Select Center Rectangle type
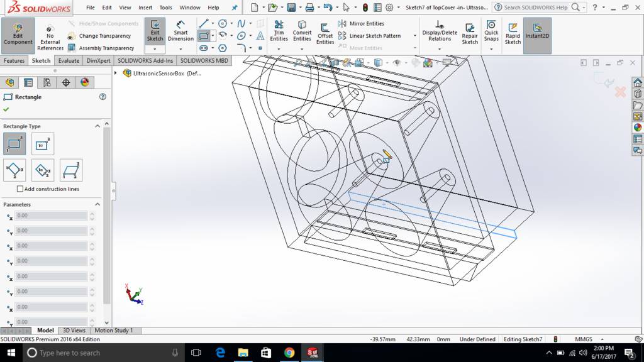The height and width of the screenshot is (362, 644). (43, 144)
